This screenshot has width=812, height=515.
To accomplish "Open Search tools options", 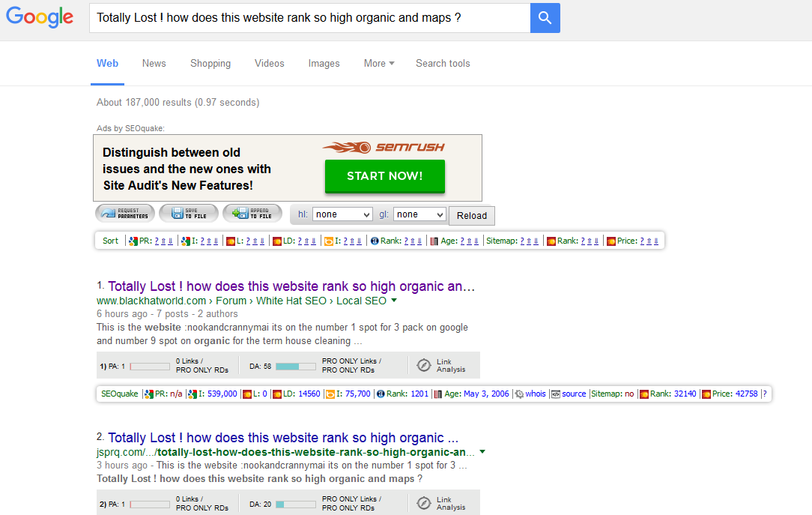I will (x=443, y=63).
